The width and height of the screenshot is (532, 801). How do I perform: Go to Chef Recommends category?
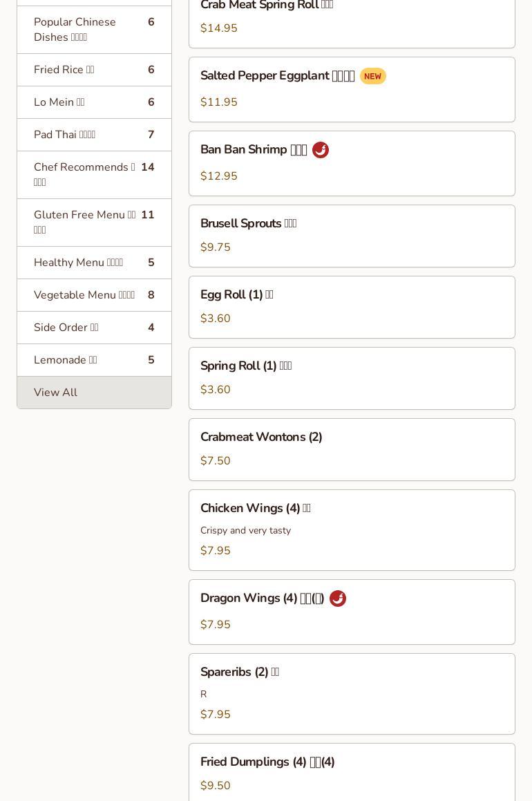[x=94, y=174]
